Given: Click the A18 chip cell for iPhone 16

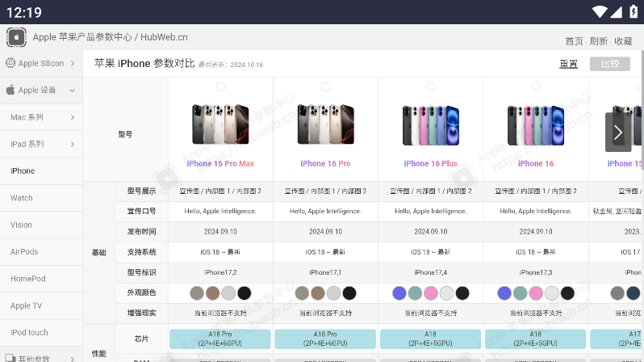Looking at the screenshot, I should (536, 339).
